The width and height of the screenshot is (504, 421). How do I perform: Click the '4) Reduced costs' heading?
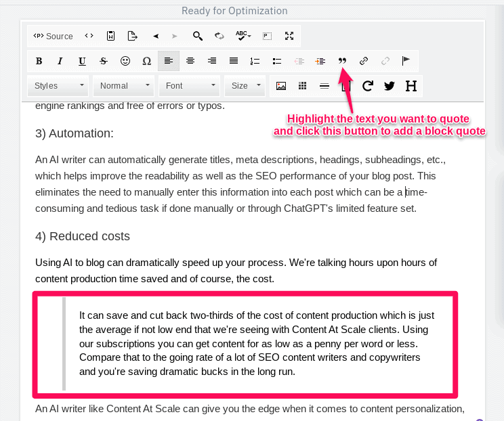[x=83, y=236]
